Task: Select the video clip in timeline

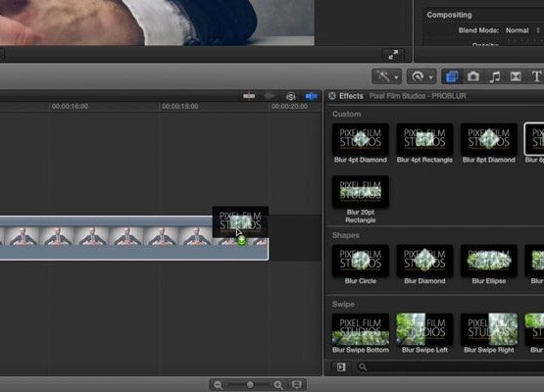Action: tap(134, 238)
